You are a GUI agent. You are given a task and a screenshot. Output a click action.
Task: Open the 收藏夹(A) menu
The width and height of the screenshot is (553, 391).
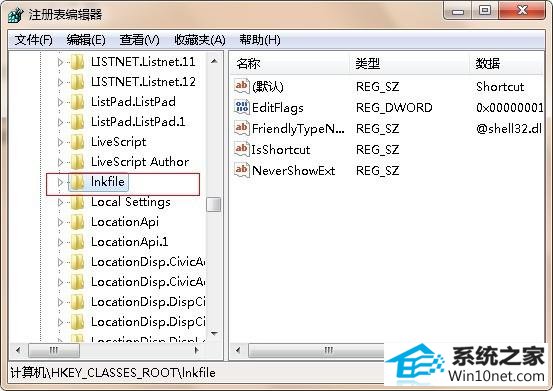(x=200, y=40)
